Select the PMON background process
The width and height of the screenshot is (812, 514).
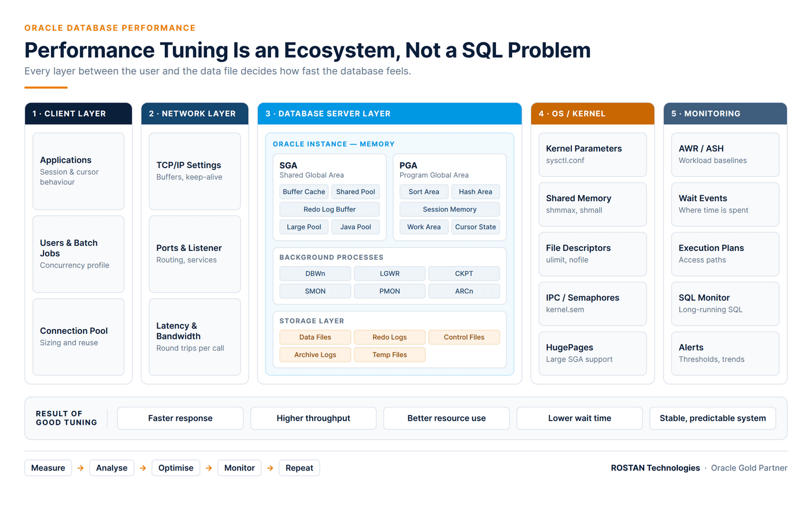(x=390, y=291)
